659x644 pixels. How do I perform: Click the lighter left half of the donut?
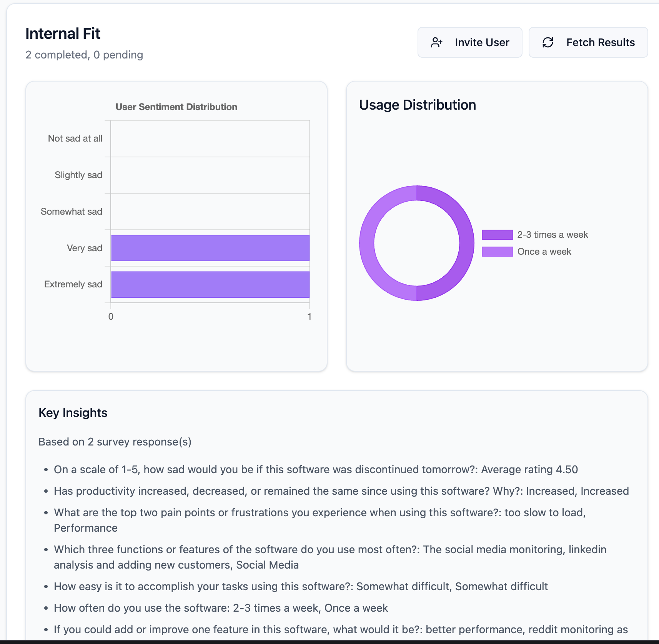(367, 243)
